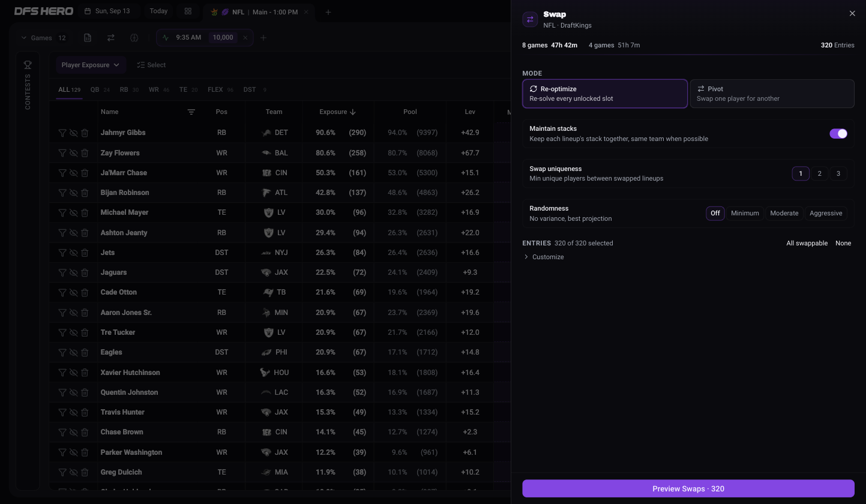The width and height of the screenshot is (866, 504).
Task: Expand the Customize entries section
Action: coord(544,257)
